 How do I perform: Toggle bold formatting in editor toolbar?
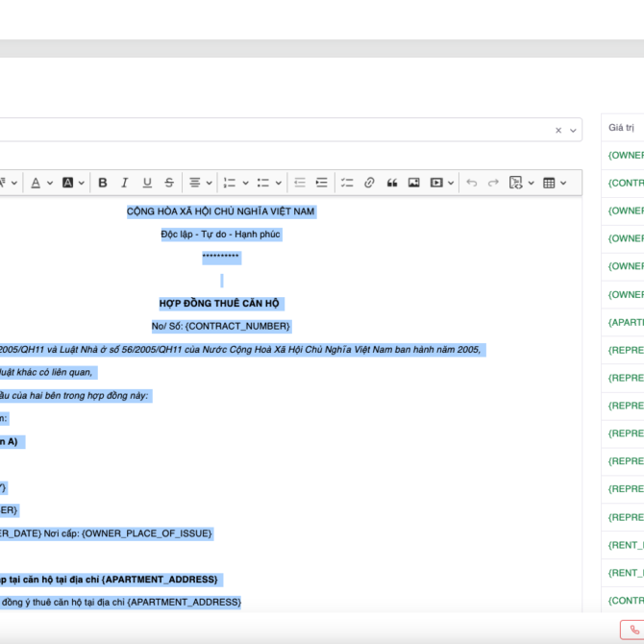click(x=102, y=183)
